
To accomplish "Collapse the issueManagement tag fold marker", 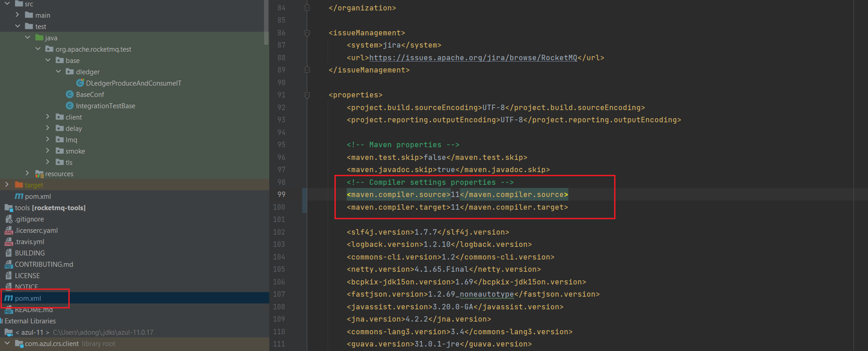I will tap(307, 33).
